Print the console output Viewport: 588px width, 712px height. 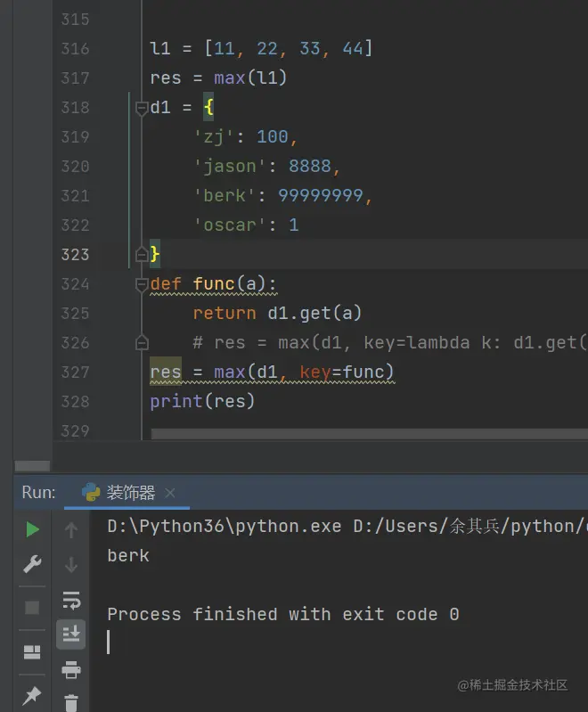coord(71,669)
